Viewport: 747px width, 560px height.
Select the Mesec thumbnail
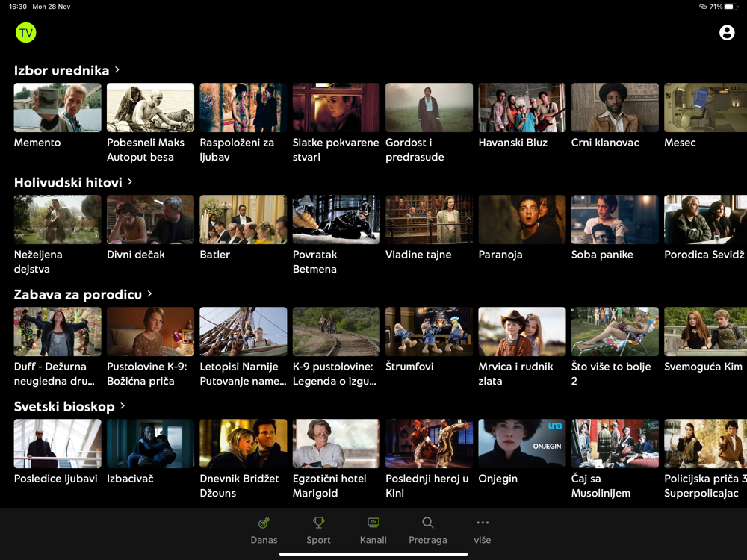706,108
